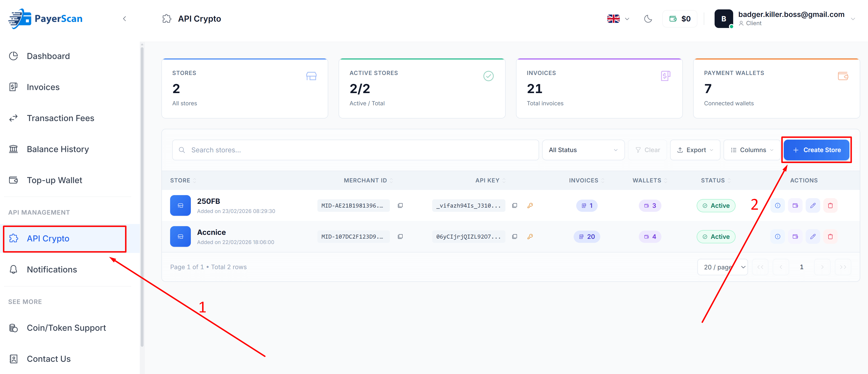Show info for the 250FB store
This screenshot has width=868, height=374.
778,205
